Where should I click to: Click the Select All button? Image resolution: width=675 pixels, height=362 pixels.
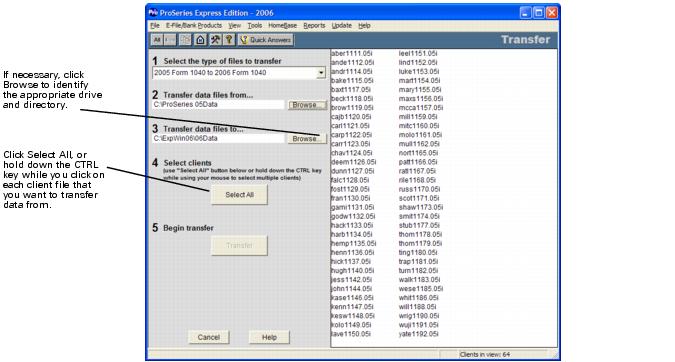click(239, 195)
